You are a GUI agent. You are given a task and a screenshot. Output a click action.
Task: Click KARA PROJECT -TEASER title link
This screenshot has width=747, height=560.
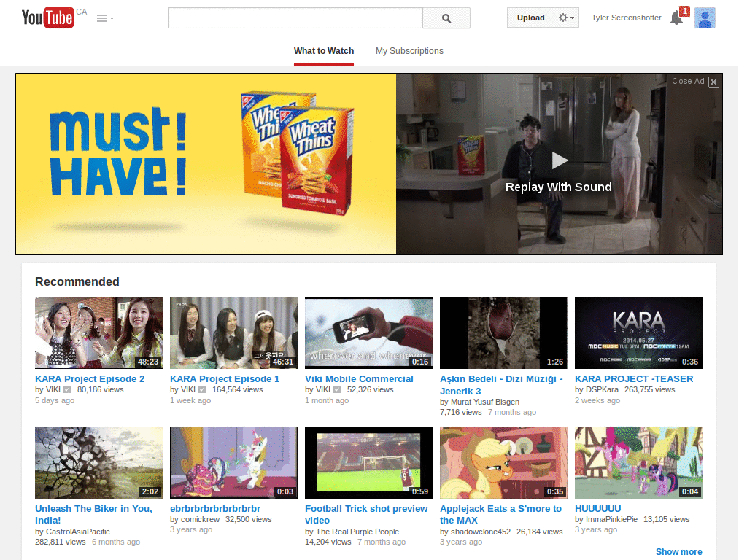click(x=634, y=379)
